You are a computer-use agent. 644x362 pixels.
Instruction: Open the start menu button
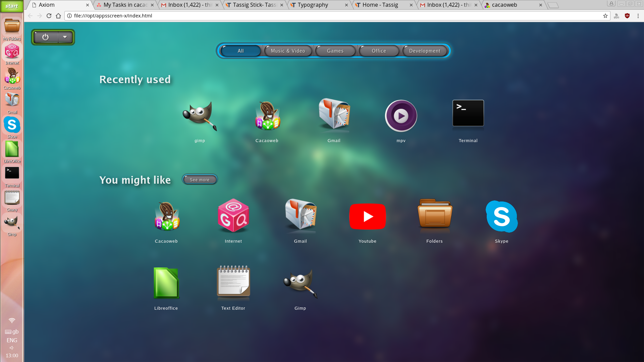click(12, 6)
